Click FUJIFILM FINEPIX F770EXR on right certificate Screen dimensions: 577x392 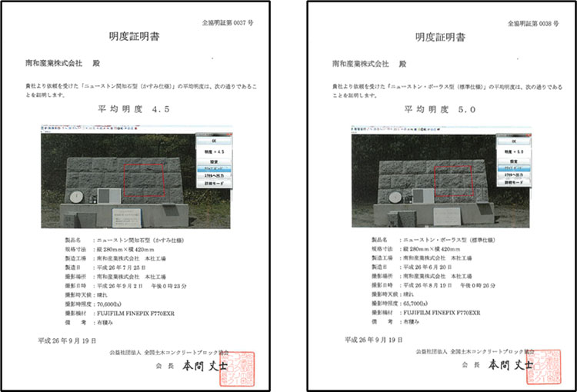click(442, 313)
